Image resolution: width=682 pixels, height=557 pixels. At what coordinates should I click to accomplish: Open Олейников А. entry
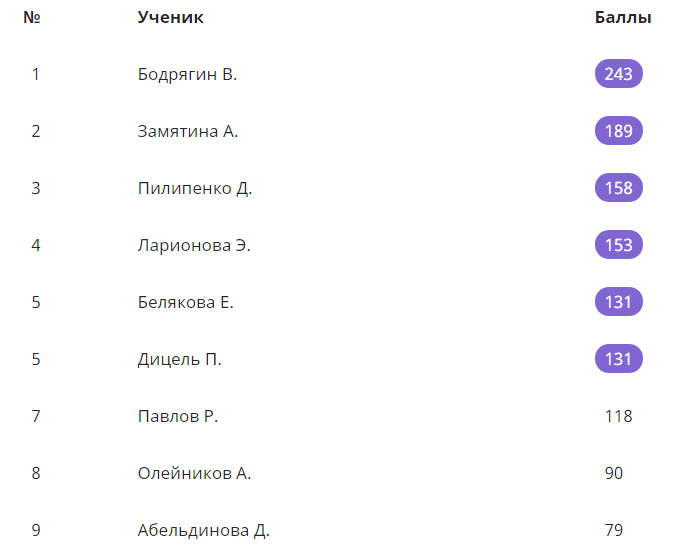(x=194, y=473)
